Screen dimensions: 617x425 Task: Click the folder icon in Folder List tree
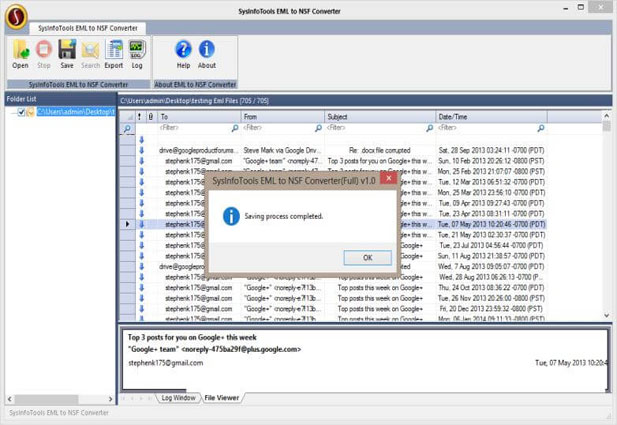[31, 112]
